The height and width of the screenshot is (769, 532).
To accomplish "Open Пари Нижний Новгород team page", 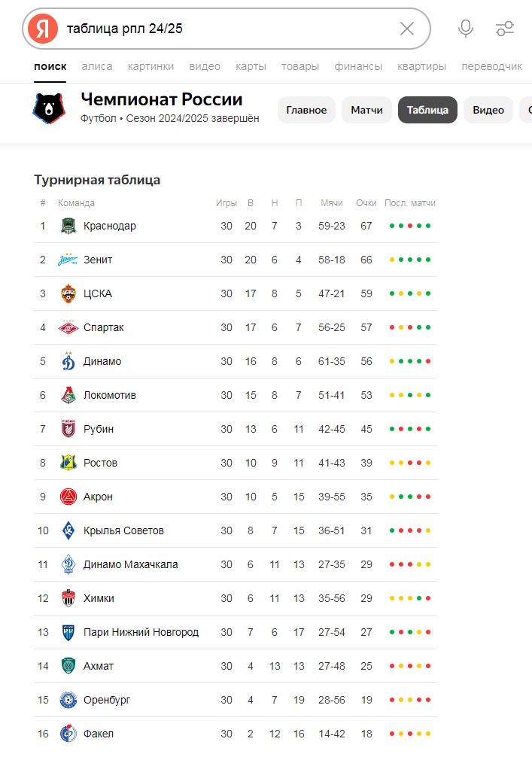I will 141,632.
